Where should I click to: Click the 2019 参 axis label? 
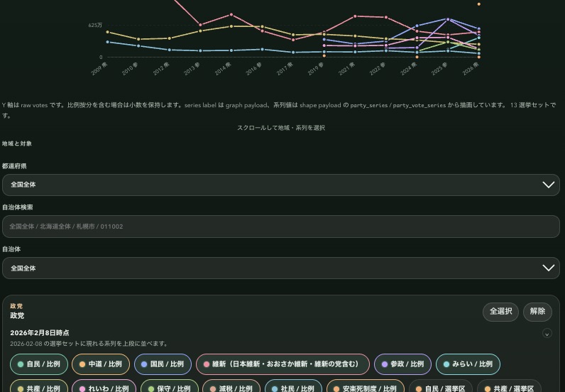tap(316, 68)
